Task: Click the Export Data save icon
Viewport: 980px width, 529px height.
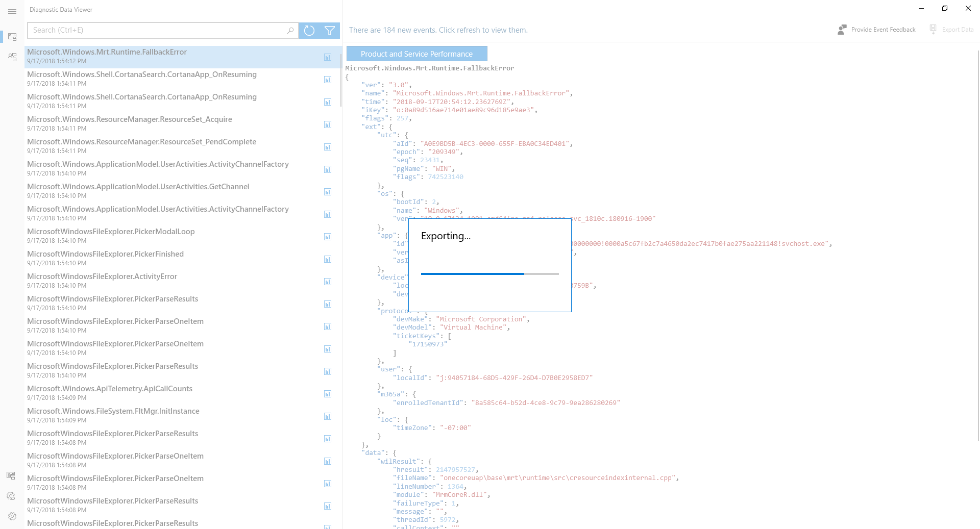Action: [933, 30]
